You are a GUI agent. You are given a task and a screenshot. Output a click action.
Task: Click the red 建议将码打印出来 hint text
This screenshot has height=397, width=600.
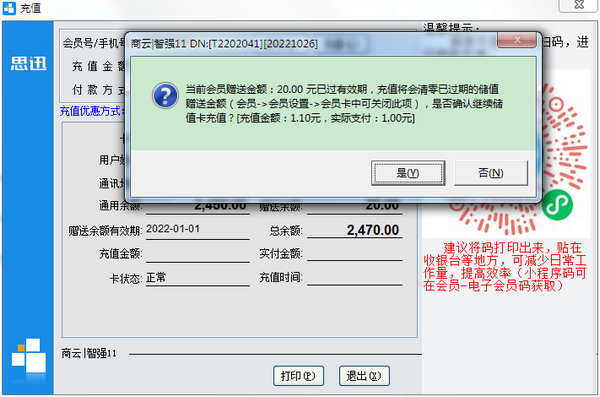(x=505, y=266)
